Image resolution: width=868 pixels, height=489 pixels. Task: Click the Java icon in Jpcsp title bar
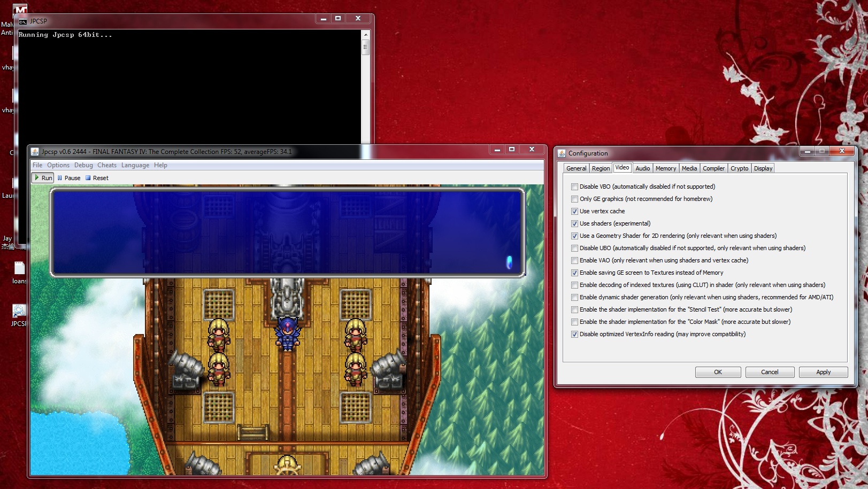click(35, 152)
